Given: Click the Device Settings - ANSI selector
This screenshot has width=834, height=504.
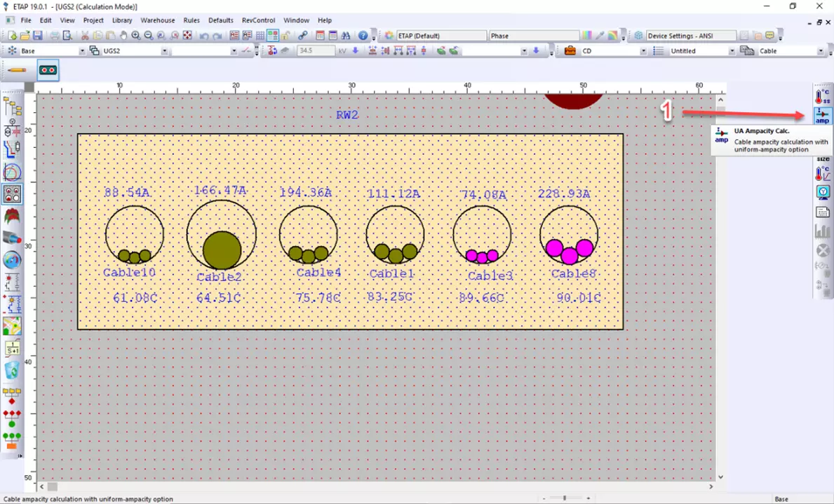Looking at the screenshot, I should [x=692, y=35].
